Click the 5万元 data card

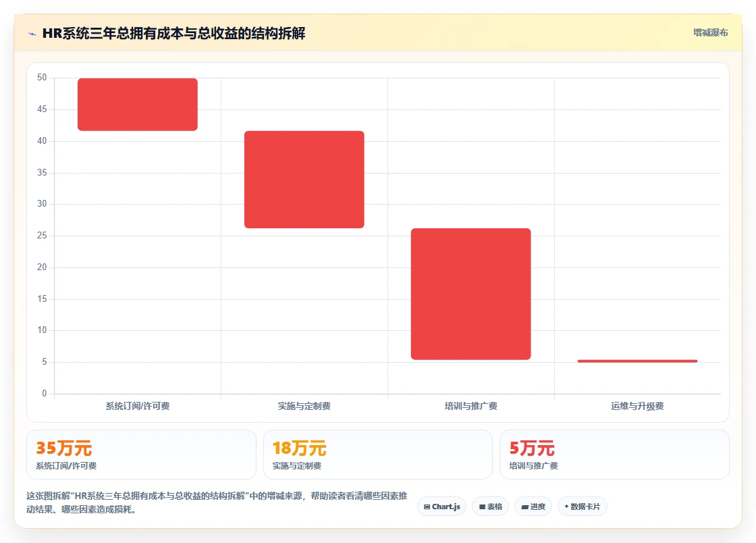tap(614, 455)
